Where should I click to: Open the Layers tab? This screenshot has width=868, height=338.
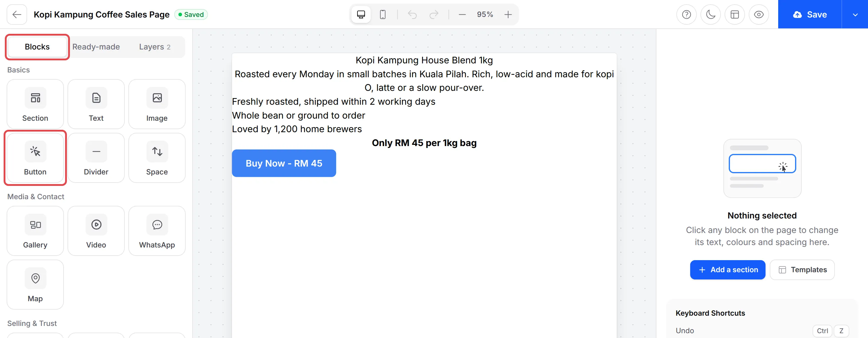[x=155, y=47]
